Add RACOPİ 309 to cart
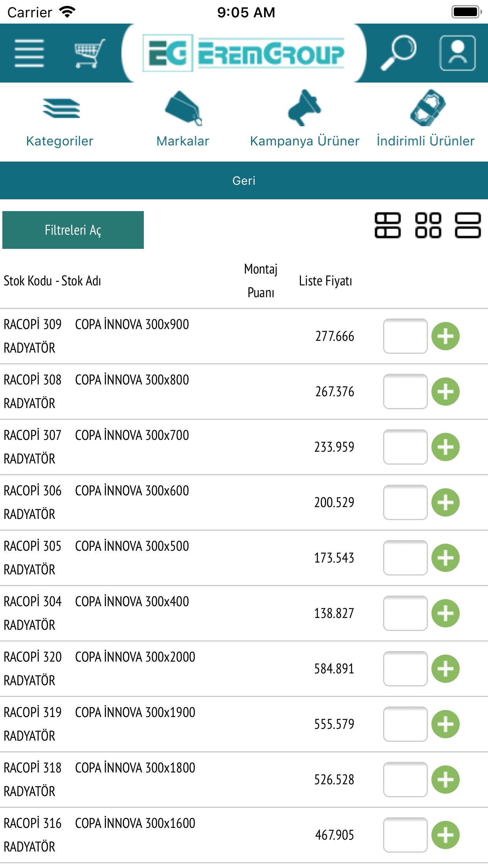488x868 pixels. [x=446, y=336]
